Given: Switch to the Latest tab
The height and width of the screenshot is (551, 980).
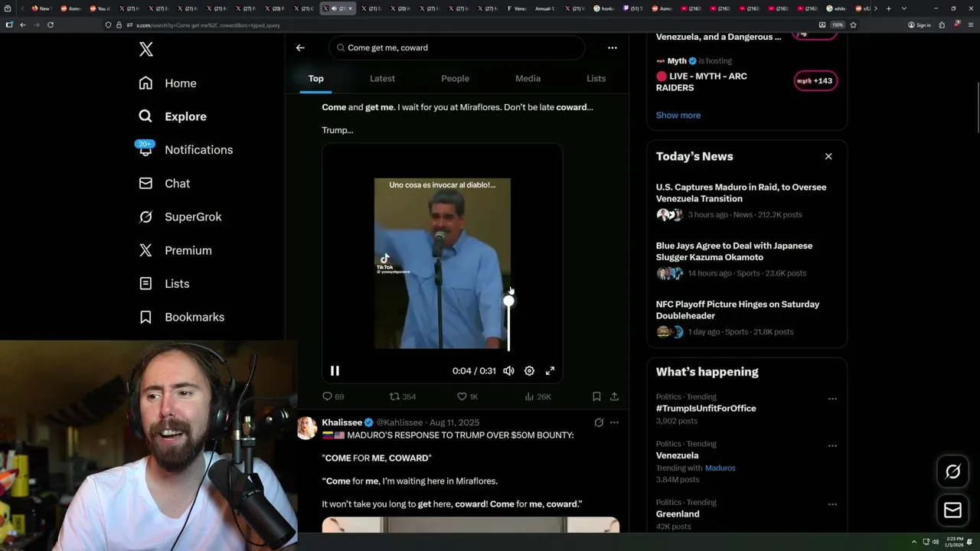Looking at the screenshot, I should (382, 78).
